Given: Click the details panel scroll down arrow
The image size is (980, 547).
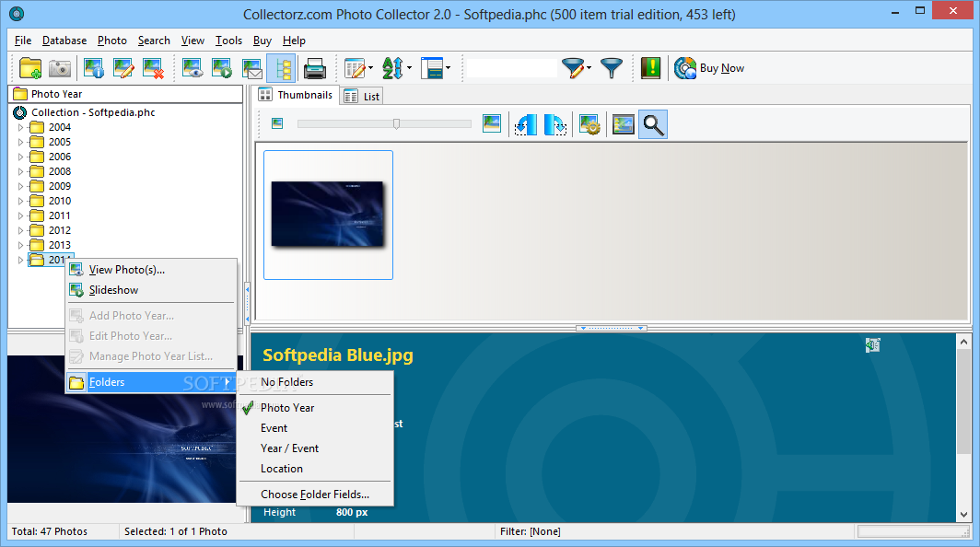Looking at the screenshot, I should coord(963,515).
